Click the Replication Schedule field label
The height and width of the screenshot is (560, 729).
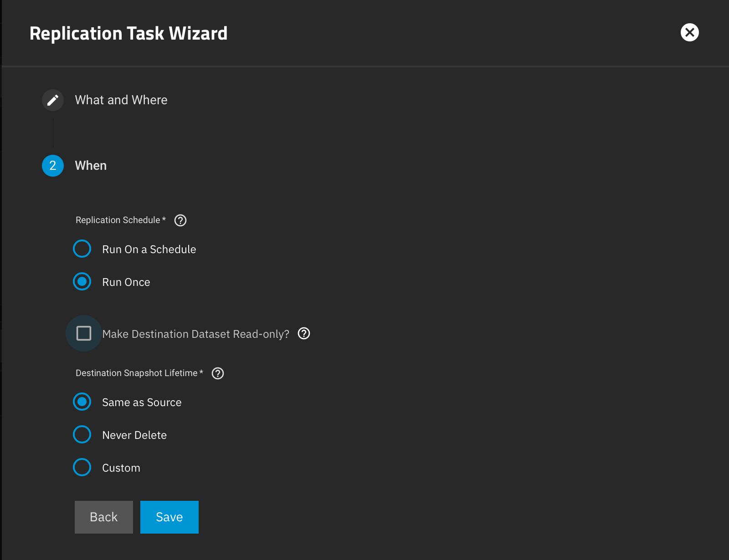(121, 220)
